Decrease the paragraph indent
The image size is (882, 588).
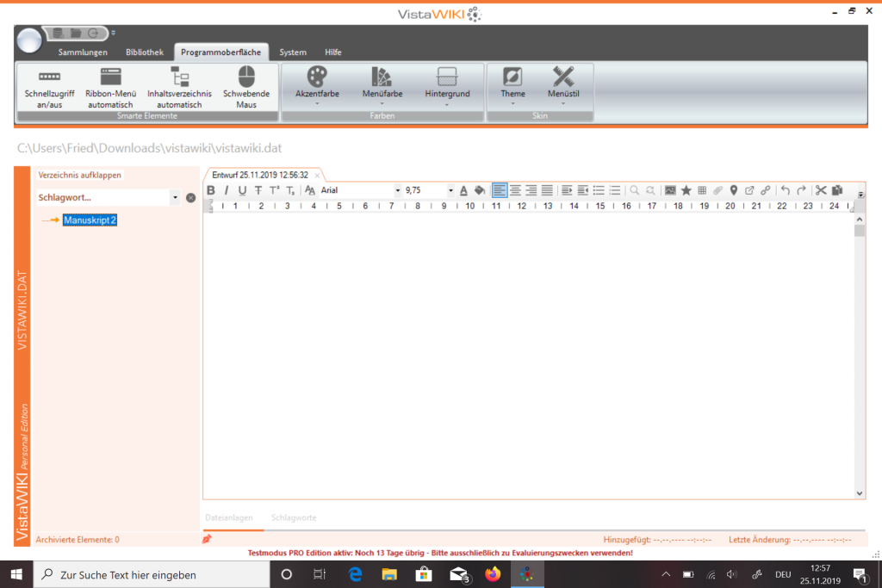click(583, 190)
